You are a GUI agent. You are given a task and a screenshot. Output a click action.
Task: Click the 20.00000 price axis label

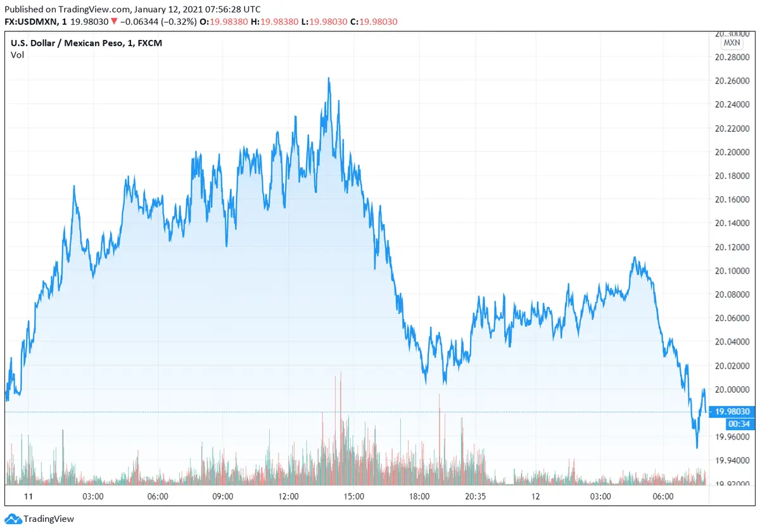pyautogui.click(x=732, y=389)
